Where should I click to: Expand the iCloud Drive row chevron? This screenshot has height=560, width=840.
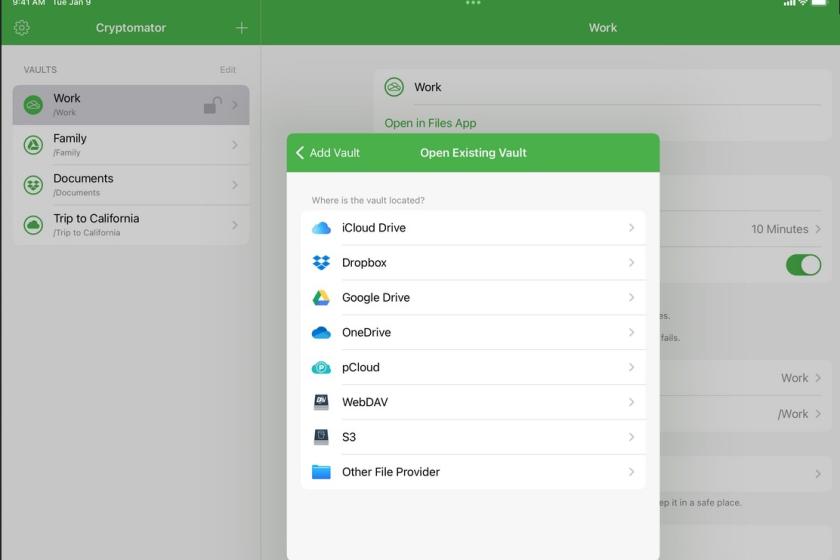tap(632, 228)
